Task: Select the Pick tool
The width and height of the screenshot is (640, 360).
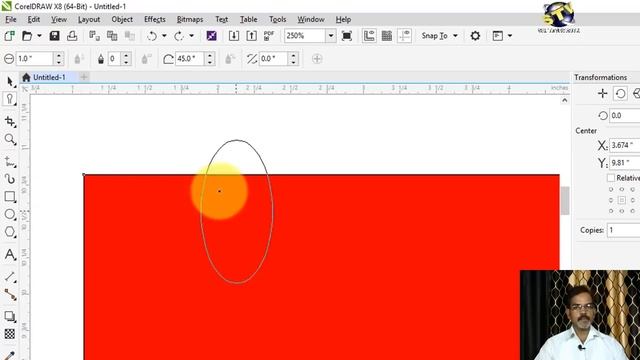Action: click(x=10, y=82)
